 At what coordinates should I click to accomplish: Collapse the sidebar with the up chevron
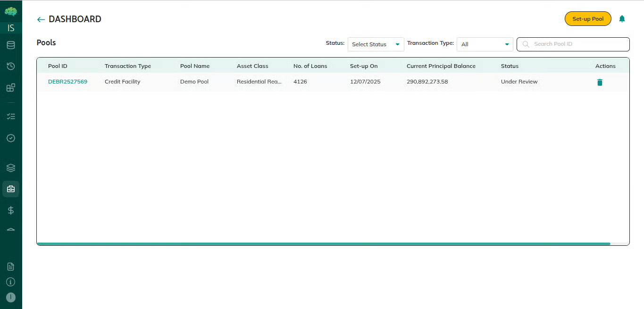[10, 229]
